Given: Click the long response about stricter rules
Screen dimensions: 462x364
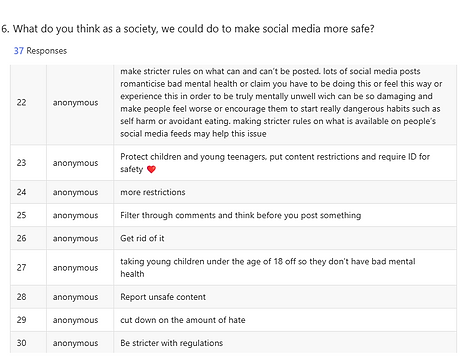Looking at the screenshot, I should (x=281, y=102).
